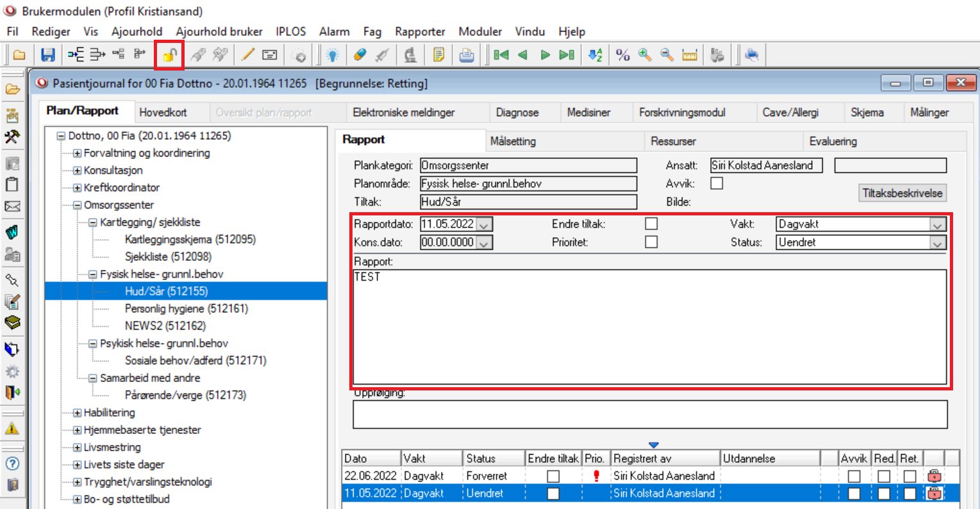Viewport: 980px width, 509px height.
Task: Click the zoom in magnifier icon
Action: point(645,55)
